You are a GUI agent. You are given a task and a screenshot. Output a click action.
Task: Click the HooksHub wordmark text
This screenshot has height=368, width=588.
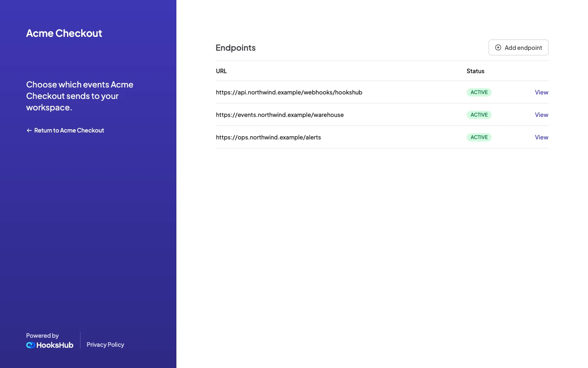coord(55,345)
